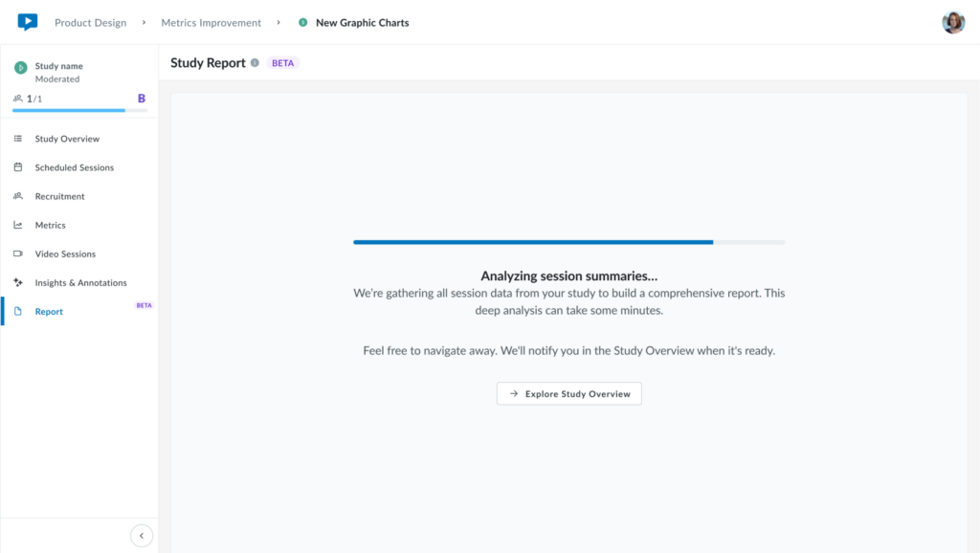980x553 pixels.
Task: Click the 'Study name' label in sidebar
Action: point(58,66)
